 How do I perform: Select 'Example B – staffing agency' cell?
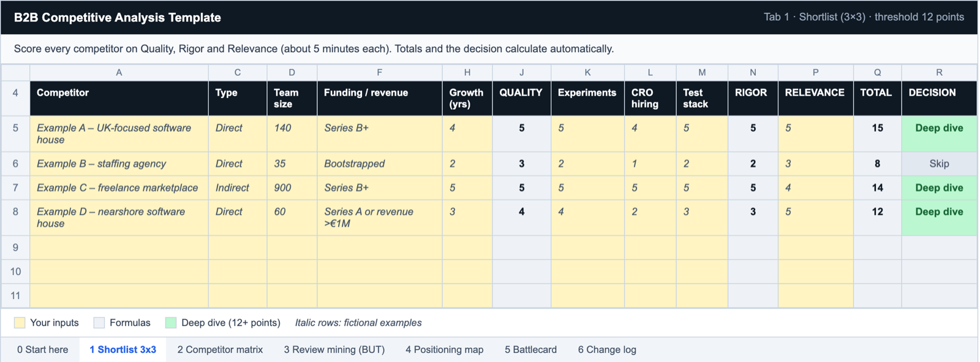tap(119, 164)
